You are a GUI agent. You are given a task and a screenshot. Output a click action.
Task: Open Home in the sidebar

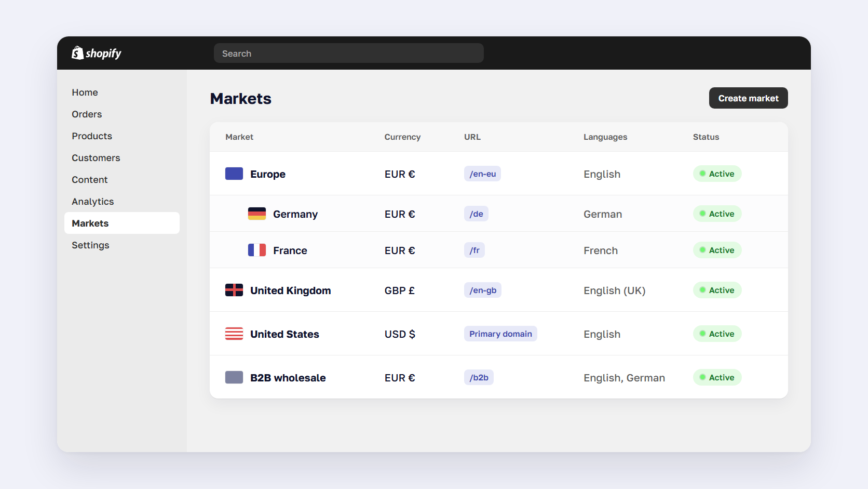[122, 92]
